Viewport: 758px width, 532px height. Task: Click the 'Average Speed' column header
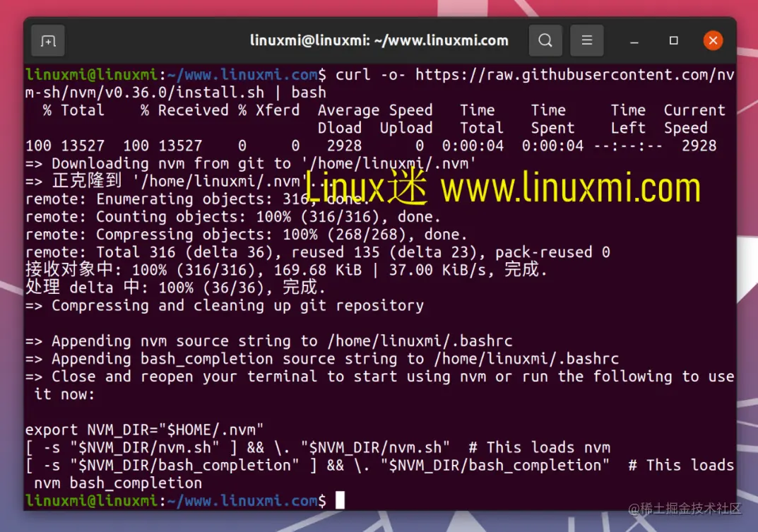click(x=375, y=110)
